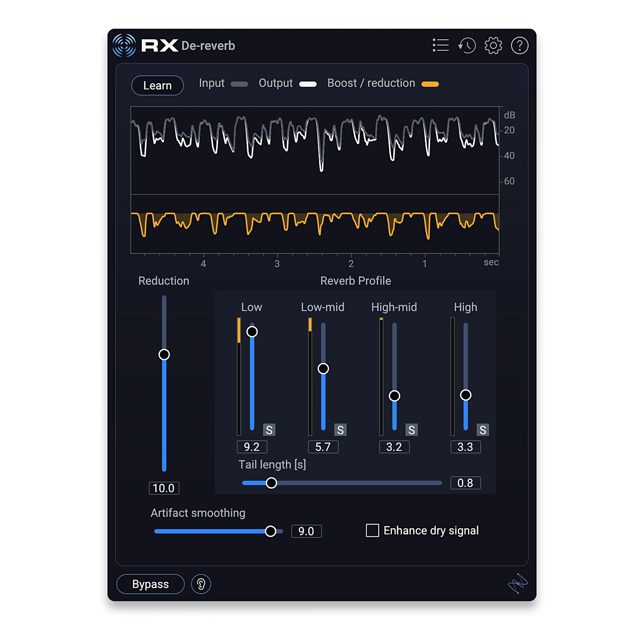Toggle the Bypass button
Viewport: 644px width, 644px height.
[150, 584]
